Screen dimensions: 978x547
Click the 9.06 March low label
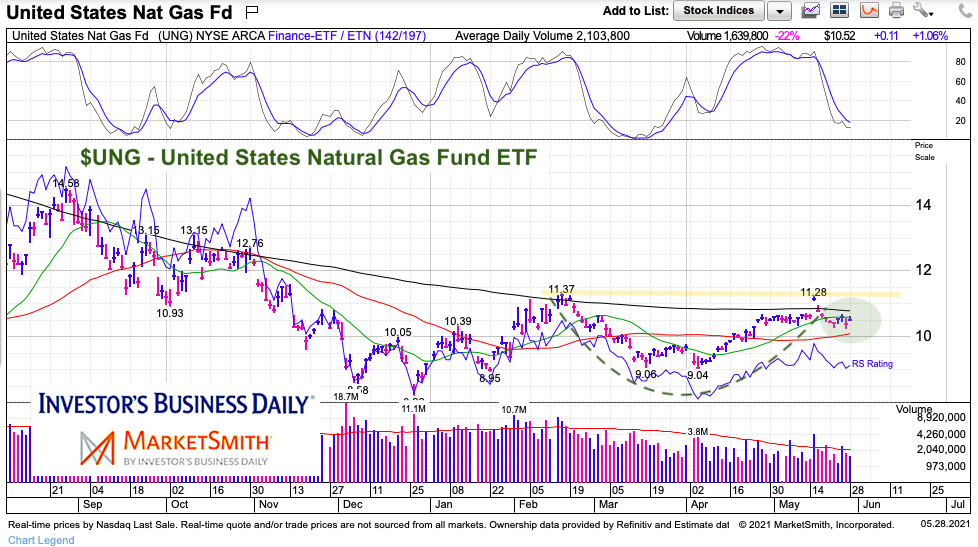(646, 374)
